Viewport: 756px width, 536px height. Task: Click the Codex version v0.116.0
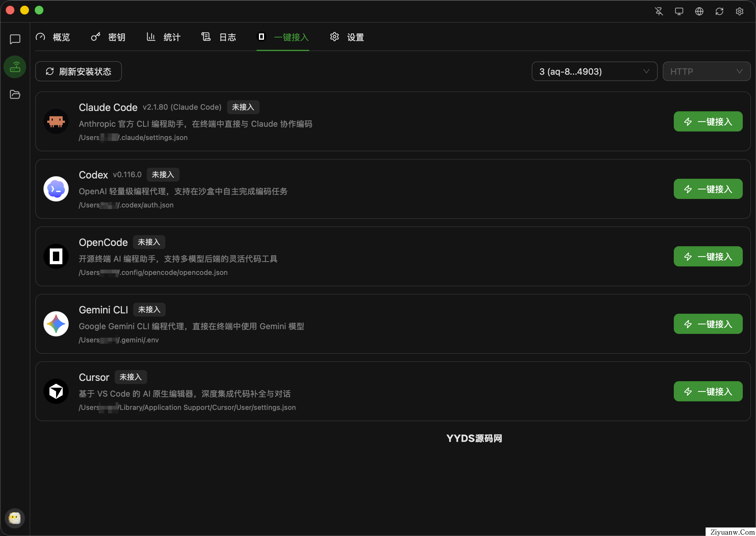click(x=127, y=175)
